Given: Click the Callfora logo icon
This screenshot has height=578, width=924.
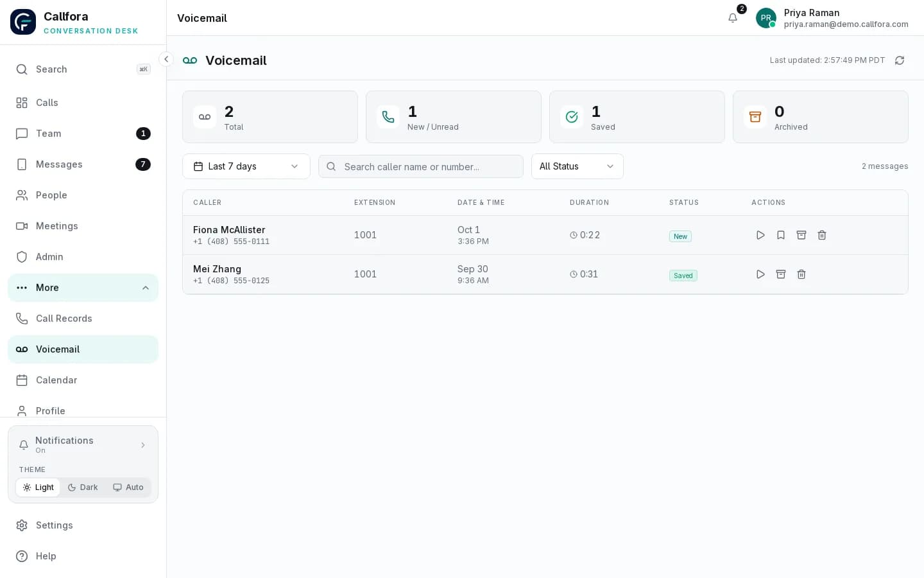Looking at the screenshot, I should click(23, 22).
